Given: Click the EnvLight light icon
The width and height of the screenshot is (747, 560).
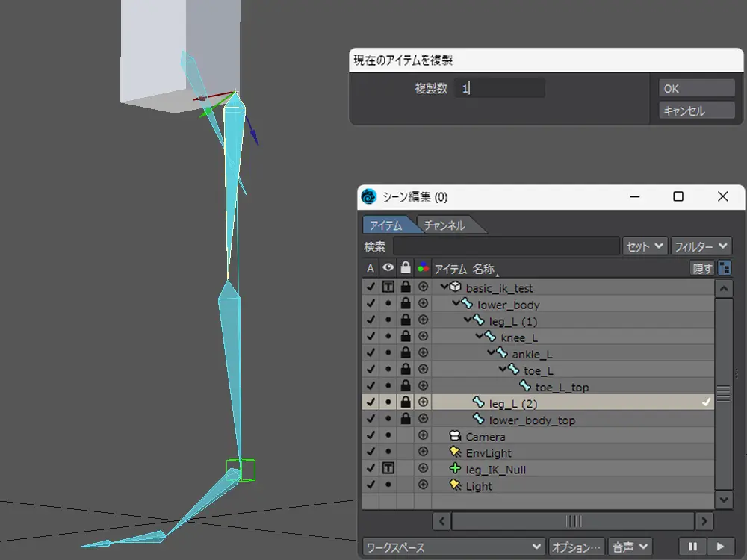Looking at the screenshot, I should point(455,452).
